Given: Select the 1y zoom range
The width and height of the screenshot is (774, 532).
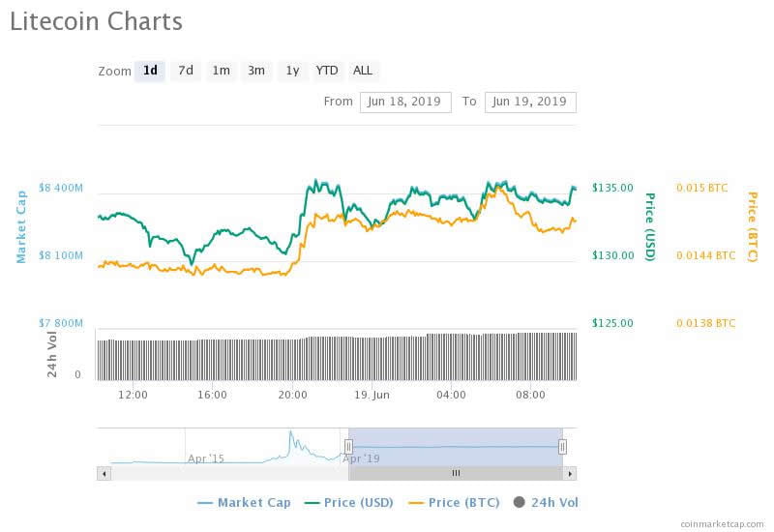Looking at the screenshot, I should coord(291,71).
